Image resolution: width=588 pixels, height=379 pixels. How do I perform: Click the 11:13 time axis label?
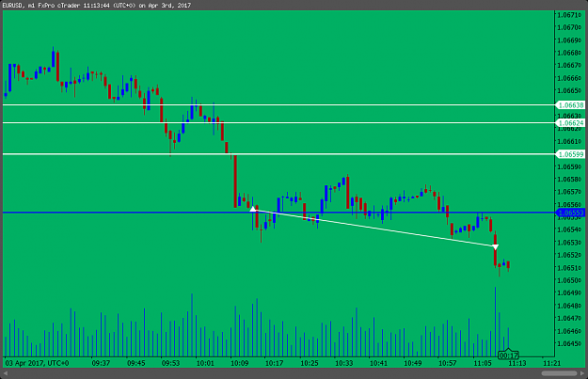coord(517,363)
